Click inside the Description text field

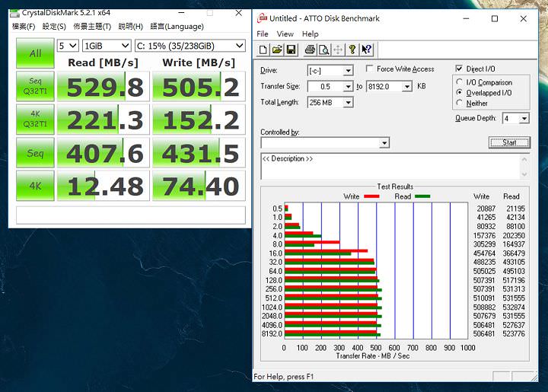point(388,167)
